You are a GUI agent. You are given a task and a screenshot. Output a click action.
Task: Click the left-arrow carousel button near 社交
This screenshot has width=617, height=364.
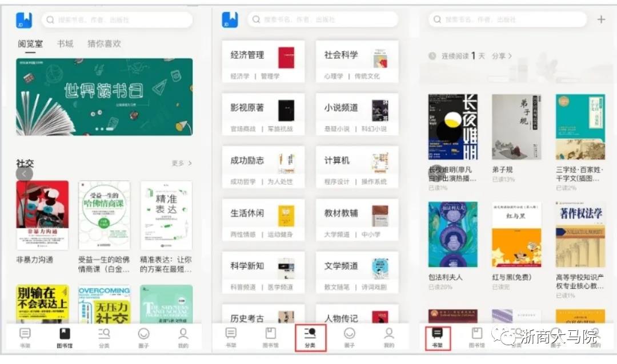(x=25, y=173)
